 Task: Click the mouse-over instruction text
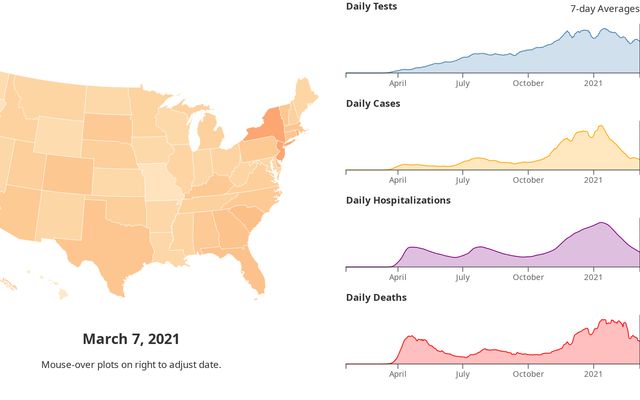coord(131,365)
